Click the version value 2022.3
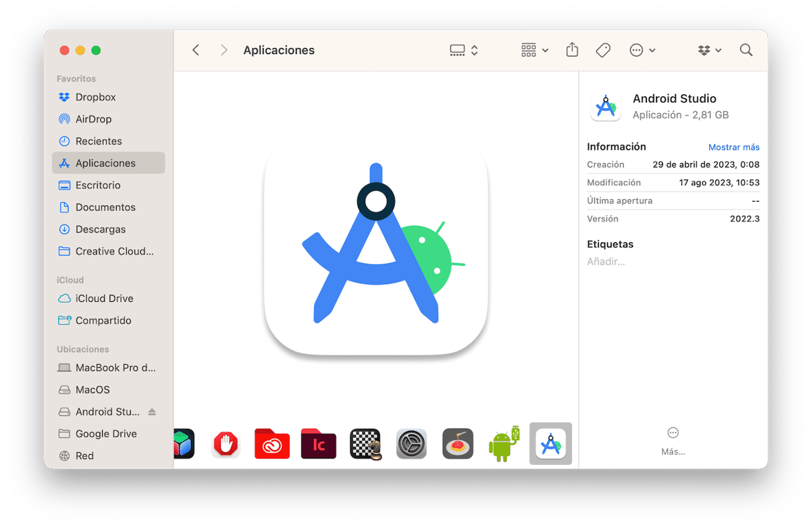Screen dimensions: 812x527 click(x=745, y=218)
